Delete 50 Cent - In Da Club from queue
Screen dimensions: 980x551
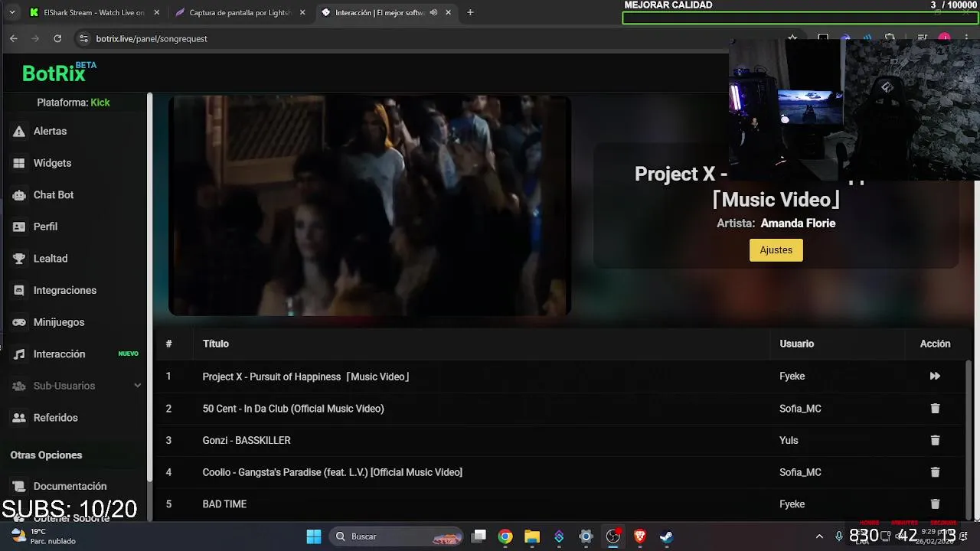click(935, 409)
